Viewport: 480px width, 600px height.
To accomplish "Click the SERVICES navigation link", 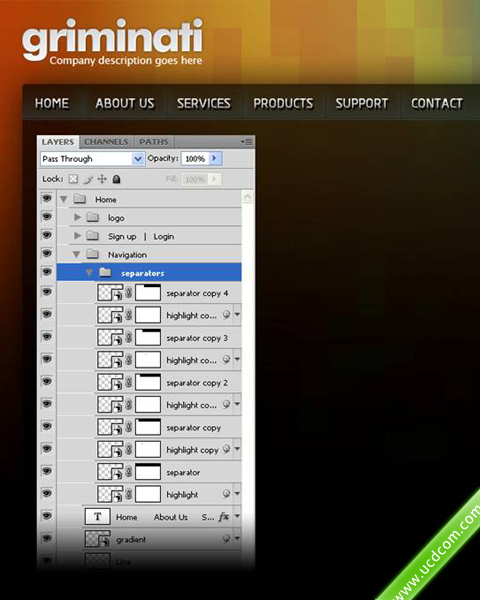I will tap(204, 103).
